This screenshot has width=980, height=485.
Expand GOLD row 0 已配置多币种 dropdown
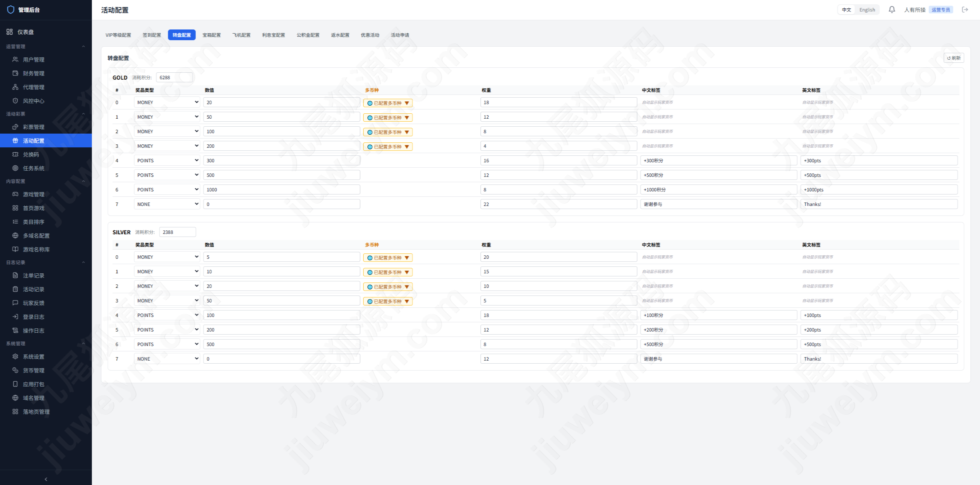point(388,103)
